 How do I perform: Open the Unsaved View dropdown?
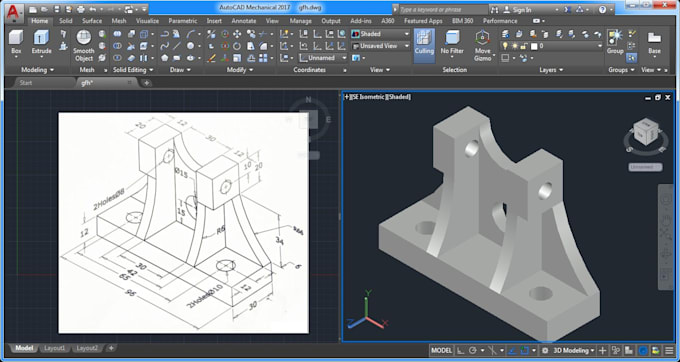tap(380, 46)
